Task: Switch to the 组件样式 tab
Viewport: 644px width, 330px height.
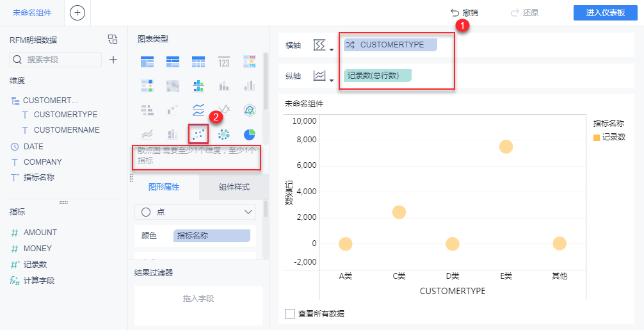Action: 234,187
